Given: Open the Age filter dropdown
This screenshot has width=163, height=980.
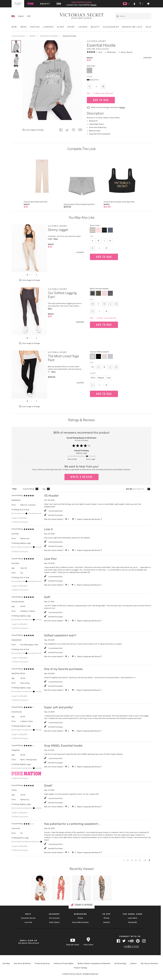Looking at the screenshot, I should coord(48,489).
